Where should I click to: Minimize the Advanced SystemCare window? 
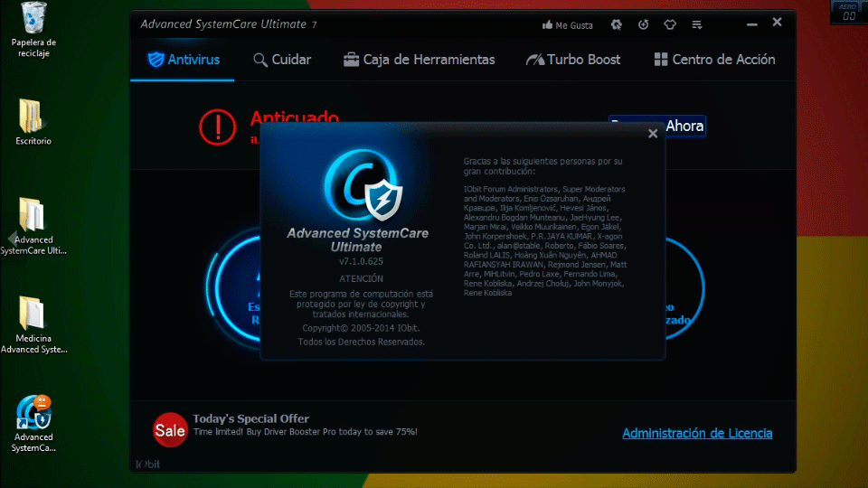point(751,24)
